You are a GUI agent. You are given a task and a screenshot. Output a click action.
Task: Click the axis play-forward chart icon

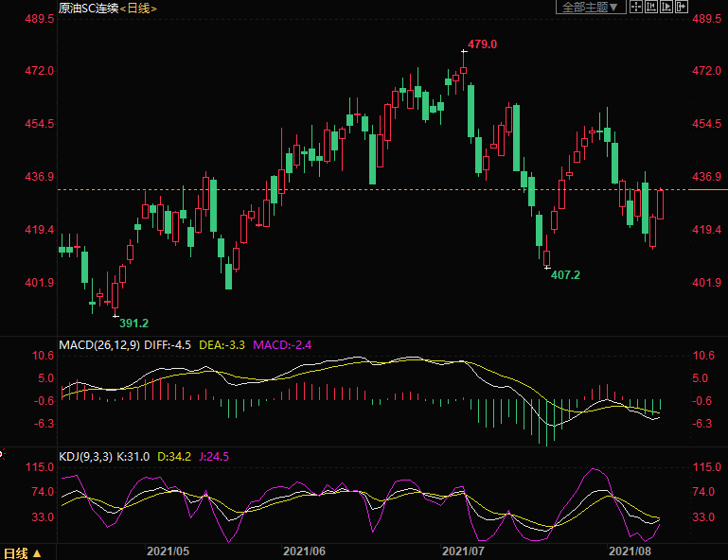pyautogui.click(x=666, y=7)
